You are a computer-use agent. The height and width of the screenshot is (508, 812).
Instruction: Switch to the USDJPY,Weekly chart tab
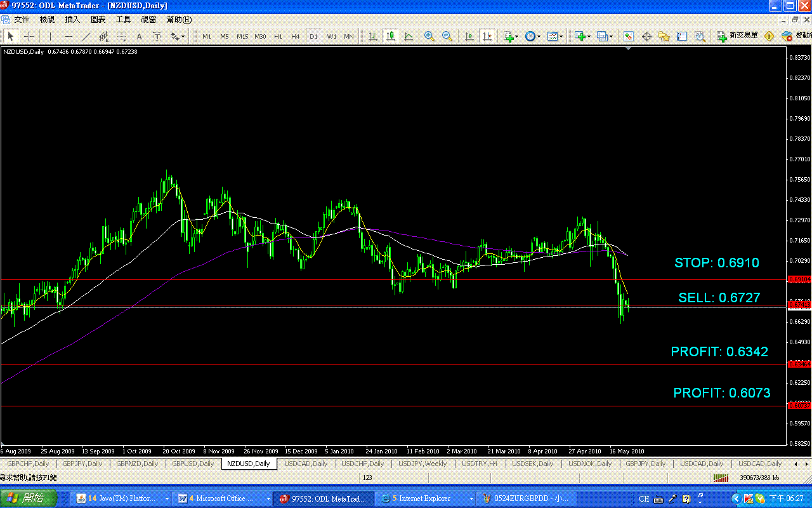(x=422, y=464)
